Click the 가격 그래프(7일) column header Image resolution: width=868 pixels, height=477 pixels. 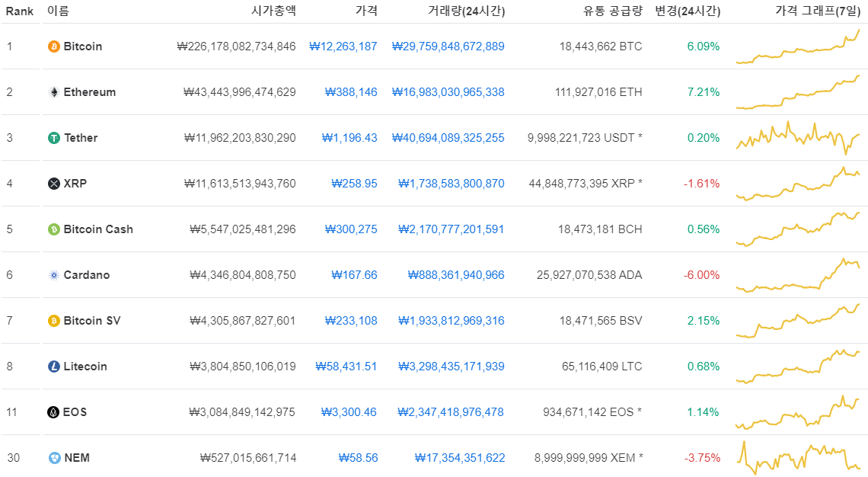click(x=818, y=11)
